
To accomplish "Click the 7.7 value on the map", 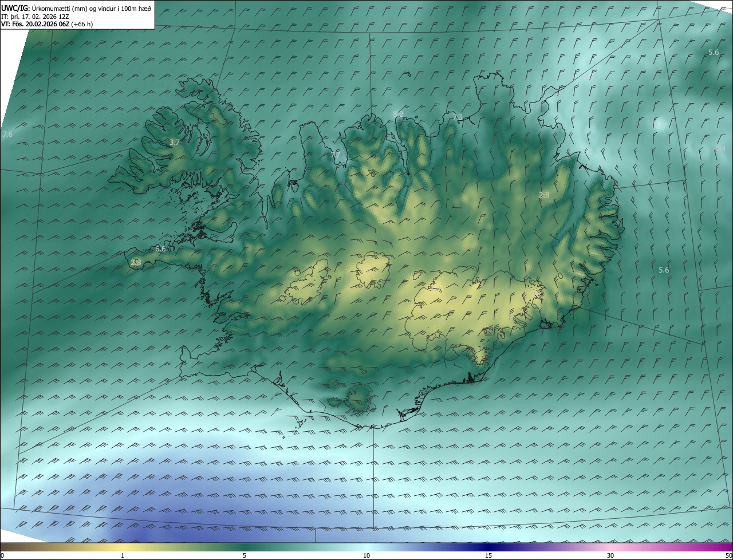I will pyautogui.click(x=336, y=155).
